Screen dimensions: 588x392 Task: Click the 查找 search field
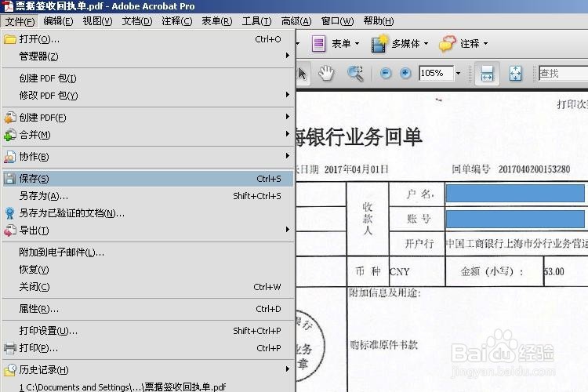[x=563, y=74]
